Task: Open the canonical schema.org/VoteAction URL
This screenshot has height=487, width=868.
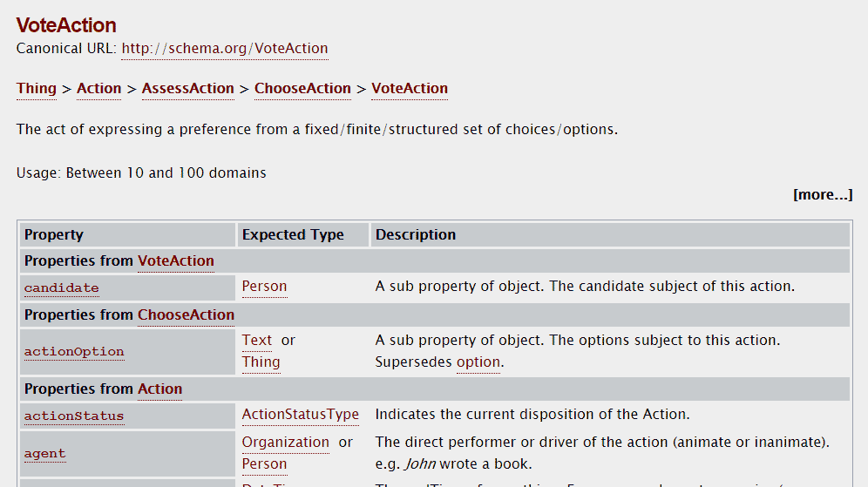Action: click(x=225, y=49)
